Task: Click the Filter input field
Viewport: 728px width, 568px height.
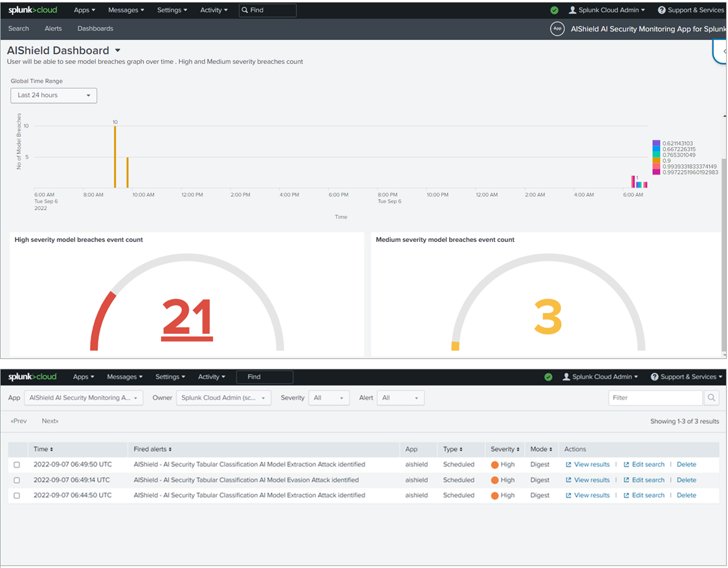Action: pyautogui.click(x=656, y=398)
